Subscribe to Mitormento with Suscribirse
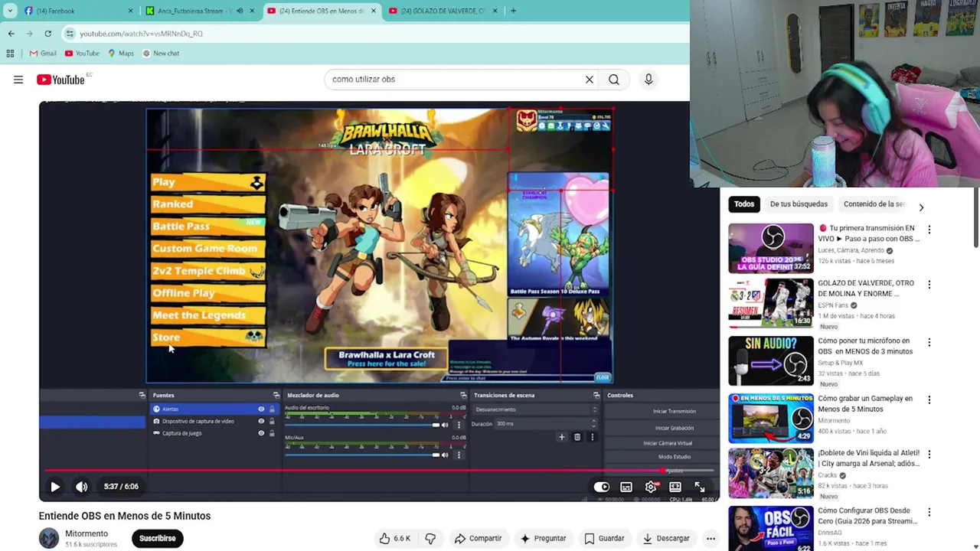This screenshot has height=551, width=980. coord(157,538)
